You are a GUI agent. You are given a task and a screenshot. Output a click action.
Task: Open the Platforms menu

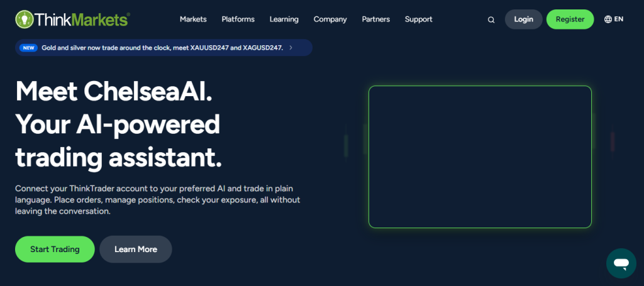click(x=238, y=19)
